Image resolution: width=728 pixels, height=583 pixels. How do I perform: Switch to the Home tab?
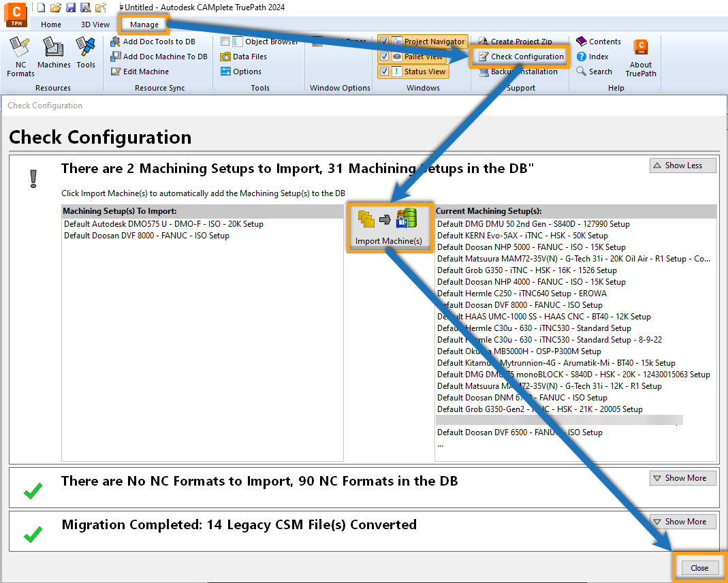point(50,25)
